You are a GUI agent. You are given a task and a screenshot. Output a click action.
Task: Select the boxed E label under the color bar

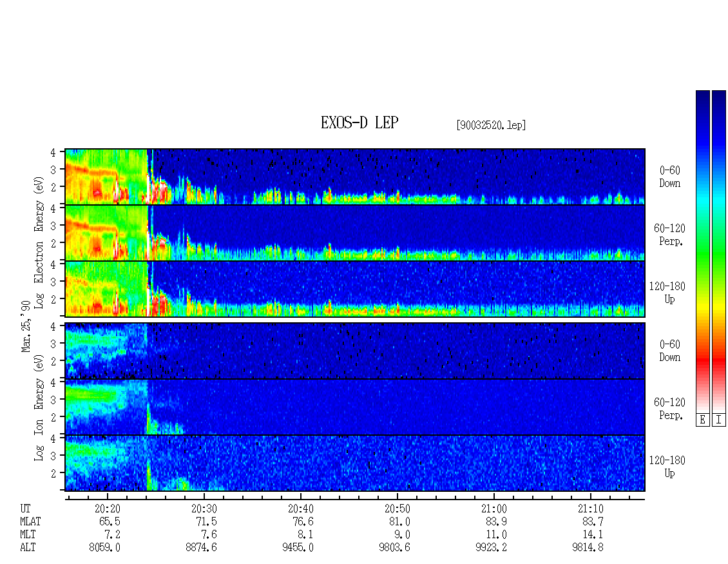(702, 420)
